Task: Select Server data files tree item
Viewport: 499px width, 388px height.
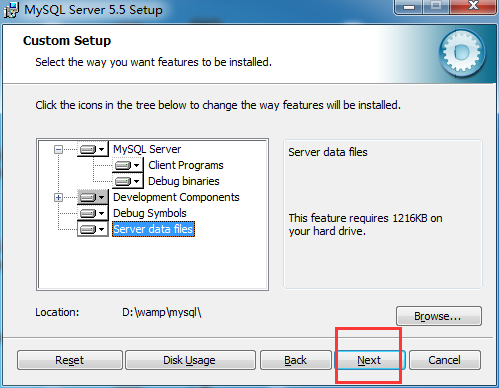Action: pyautogui.click(x=153, y=229)
